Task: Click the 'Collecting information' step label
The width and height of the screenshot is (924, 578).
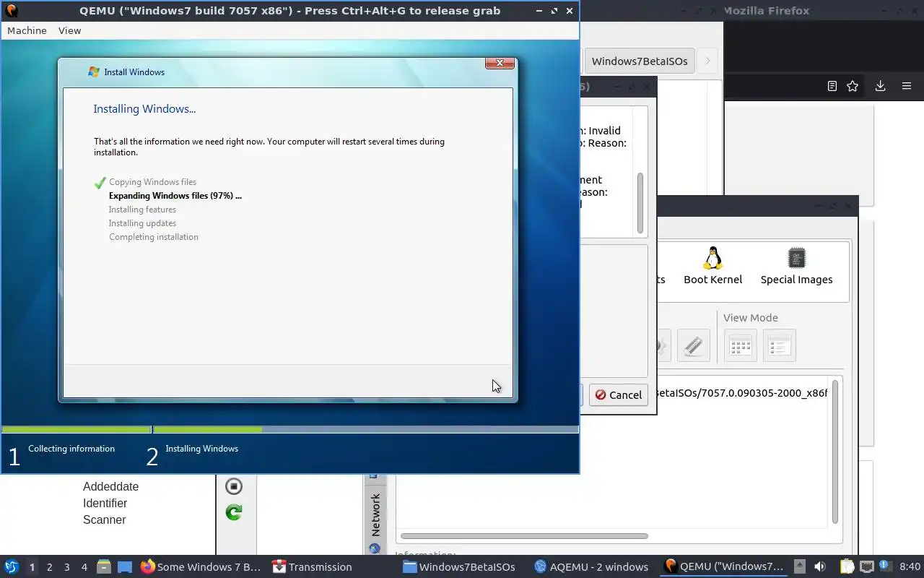Action: click(x=71, y=449)
